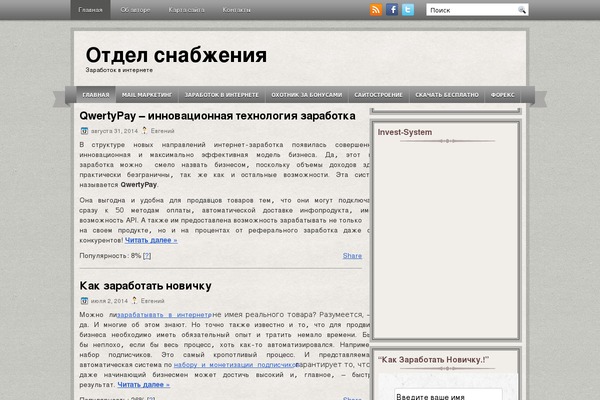Click site title Отдел снабжения
Image resolution: width=600 pixels, height=400 pixels.
click(x=176, y=55)
